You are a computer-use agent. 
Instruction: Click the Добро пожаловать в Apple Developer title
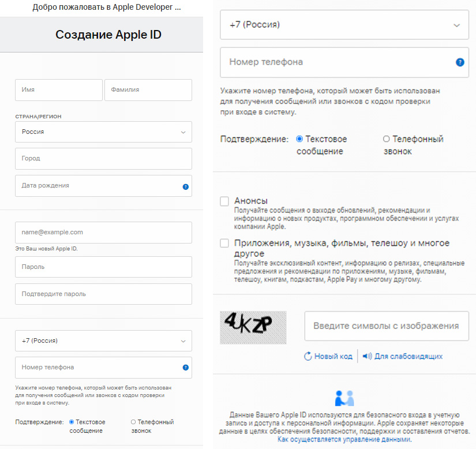pos(107,8)
